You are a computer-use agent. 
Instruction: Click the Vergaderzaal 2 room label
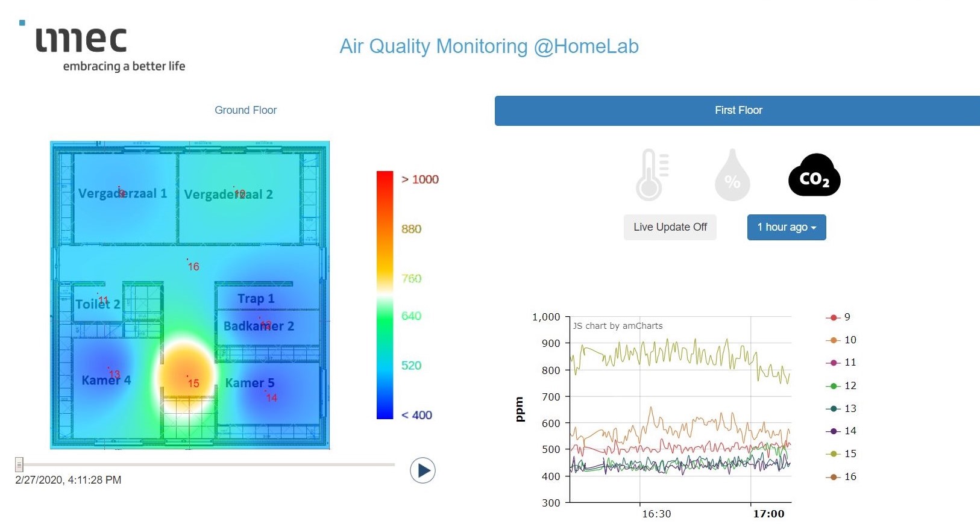tap(228, 195)
